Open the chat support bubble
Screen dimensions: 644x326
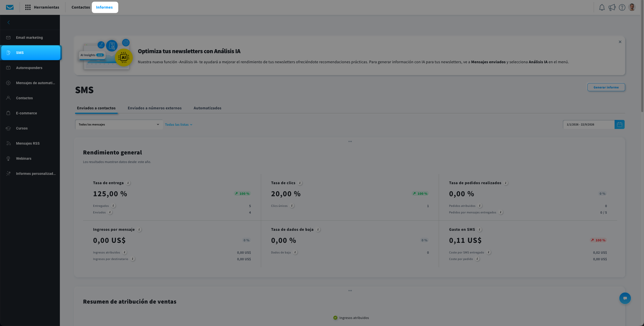click(x=625, y=298)
